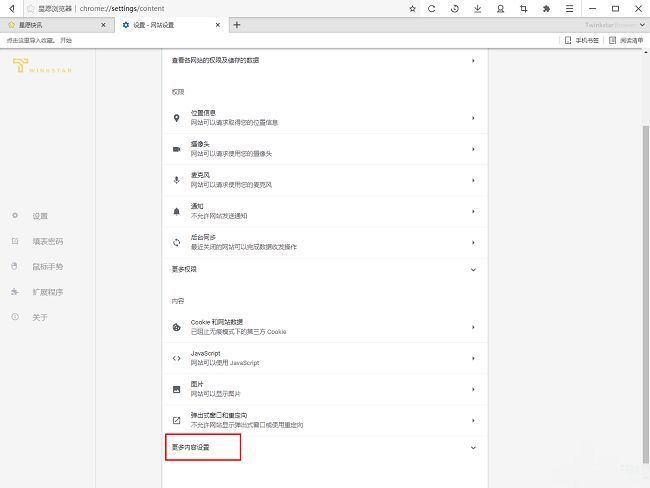
Task: Open 阅读清单 in the bookmarks bar
Action: tap(626, 40)
